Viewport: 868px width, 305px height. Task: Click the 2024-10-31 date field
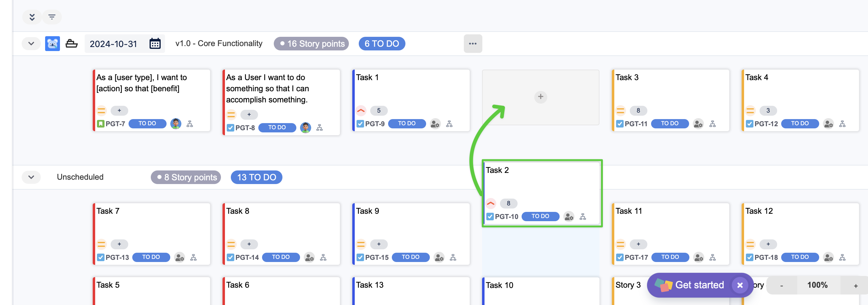point(113,44)
